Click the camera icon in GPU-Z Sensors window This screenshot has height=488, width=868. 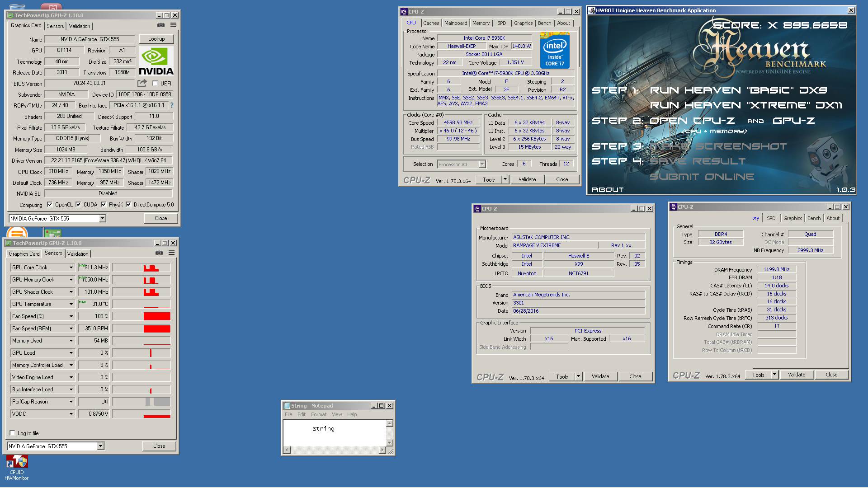tap(159, 253)
